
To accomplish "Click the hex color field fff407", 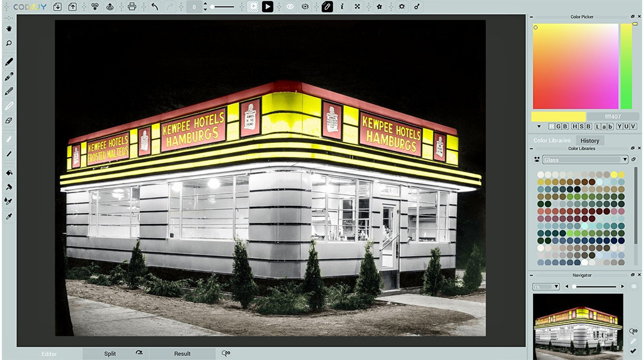I will tap(612, 116).
